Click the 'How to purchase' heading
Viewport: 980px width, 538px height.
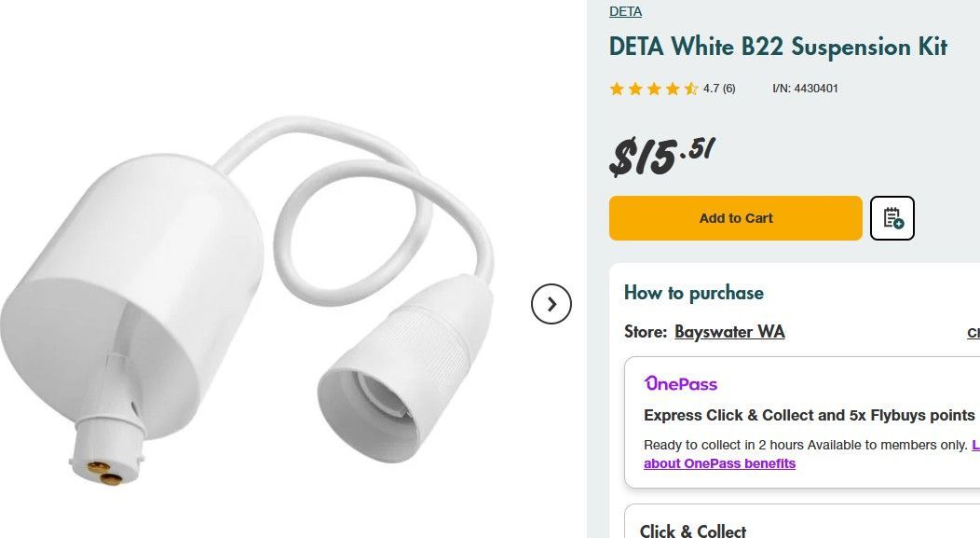click(x=693, y=293)
